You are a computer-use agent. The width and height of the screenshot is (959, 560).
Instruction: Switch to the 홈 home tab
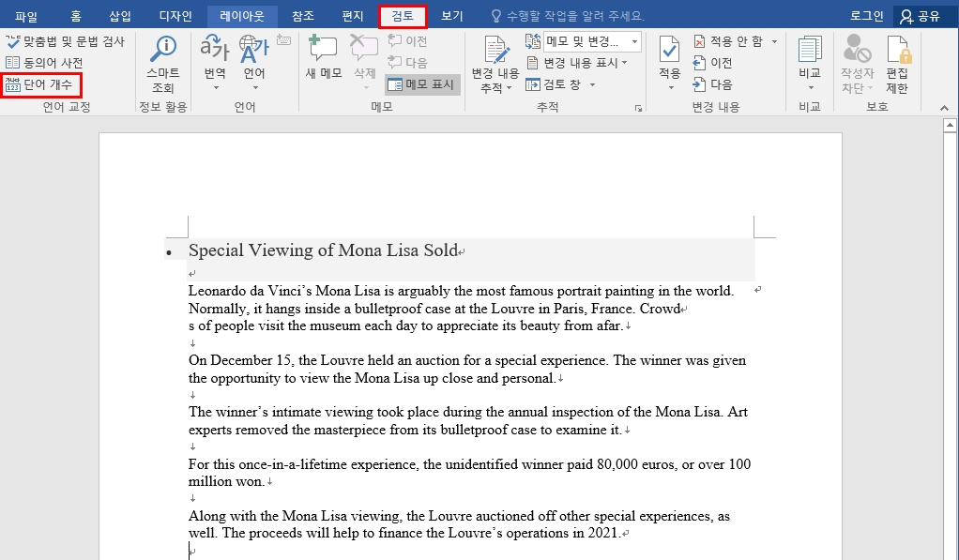pos(75,16)
